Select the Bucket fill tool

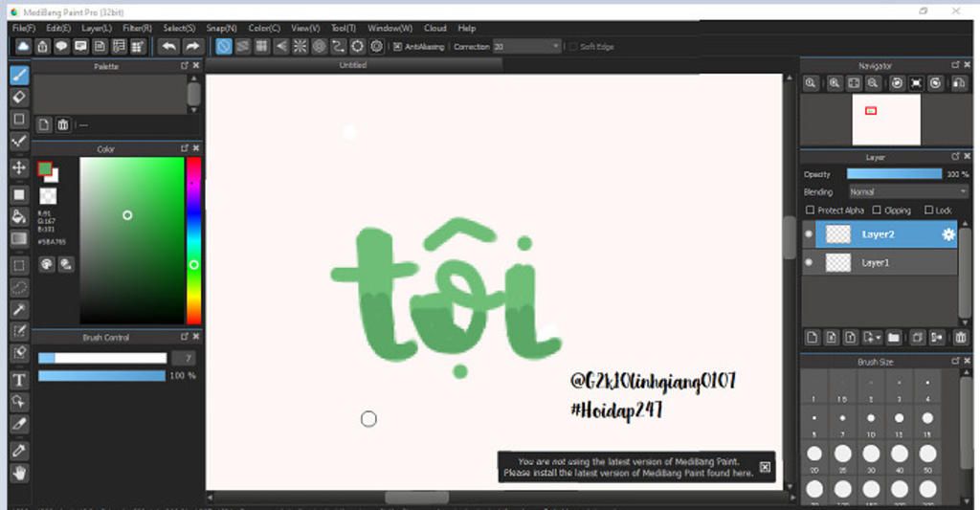tap(19, 216)
